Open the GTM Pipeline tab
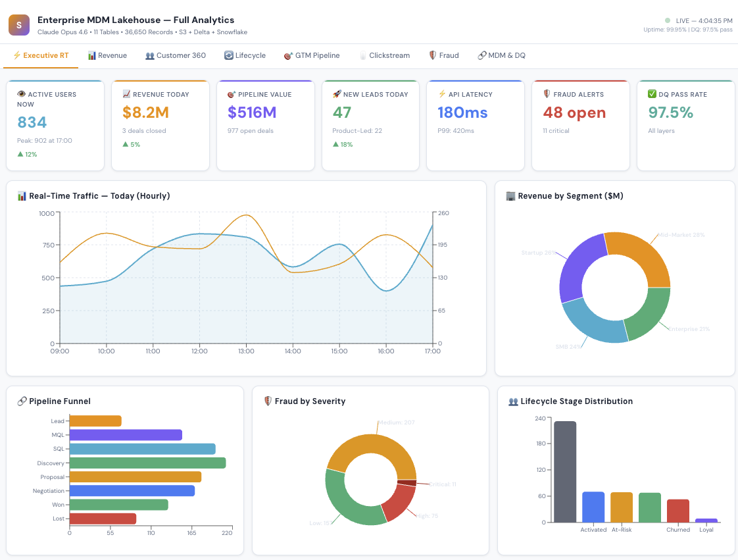 coord(312,55)
